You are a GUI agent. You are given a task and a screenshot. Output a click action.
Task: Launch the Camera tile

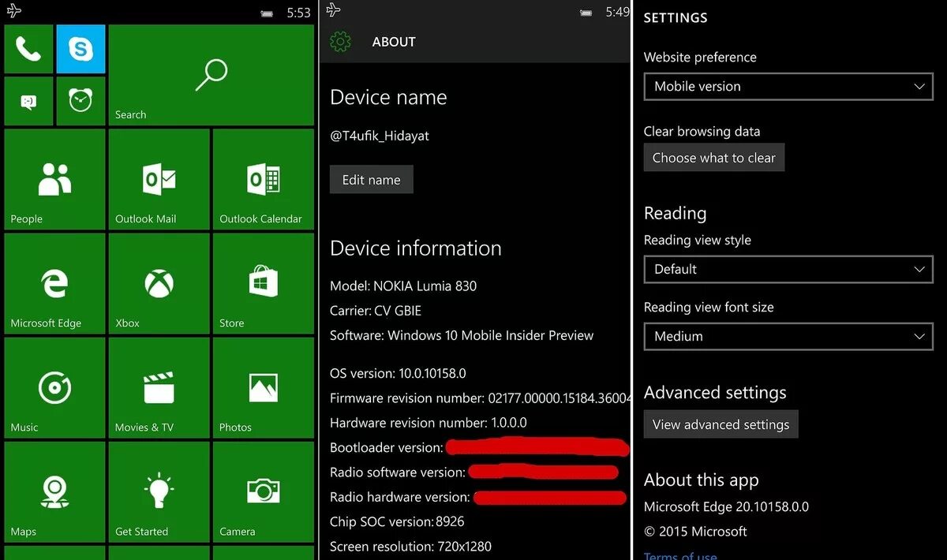(x=264, y=491)
